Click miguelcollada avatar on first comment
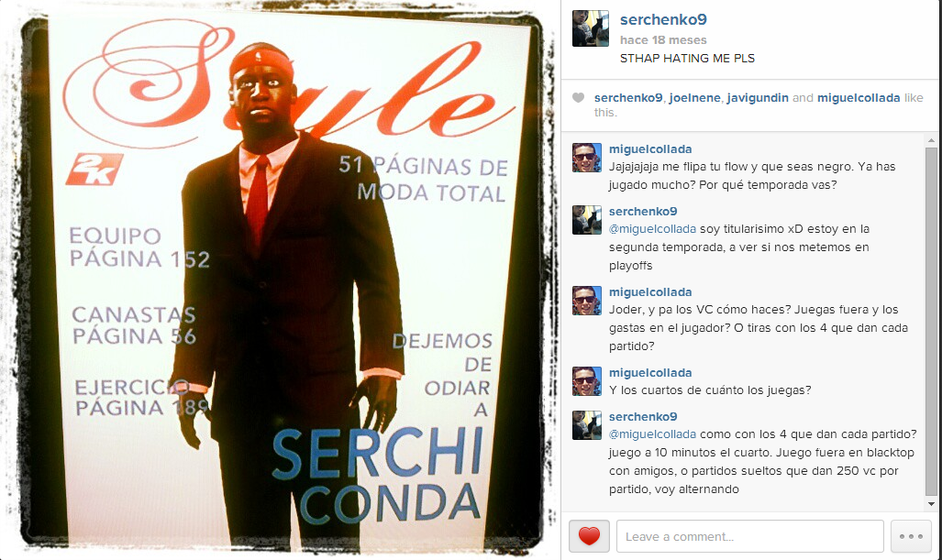This screenshot has height=560, width=942. pos(586,158)
